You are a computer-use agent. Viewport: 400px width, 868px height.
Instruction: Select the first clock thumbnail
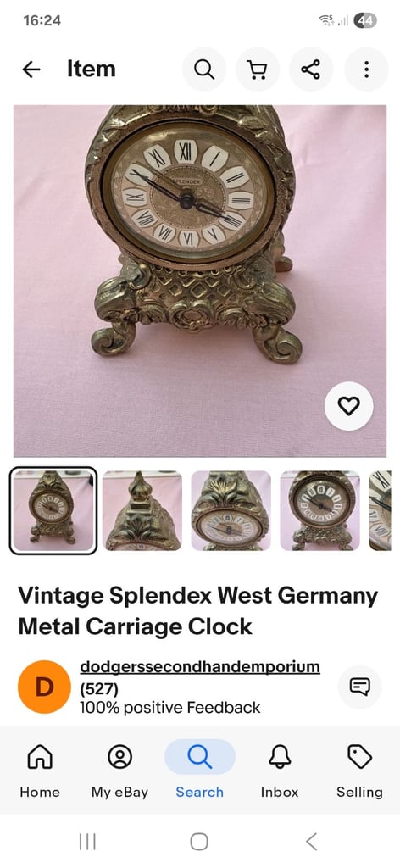point(53,511)
